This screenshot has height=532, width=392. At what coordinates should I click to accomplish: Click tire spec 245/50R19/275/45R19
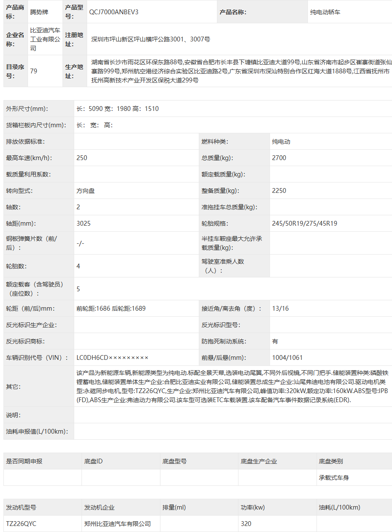[304, 224]
